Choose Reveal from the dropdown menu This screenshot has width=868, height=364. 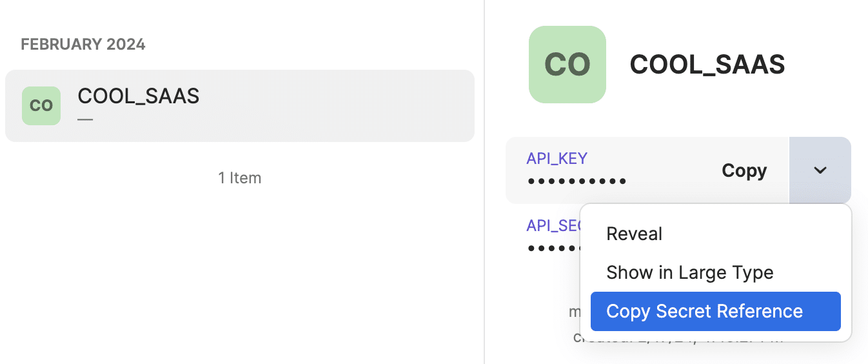635,234
